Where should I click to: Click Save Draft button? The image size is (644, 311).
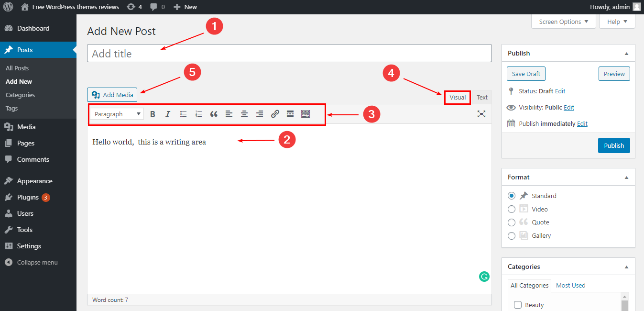pos(526,74)
